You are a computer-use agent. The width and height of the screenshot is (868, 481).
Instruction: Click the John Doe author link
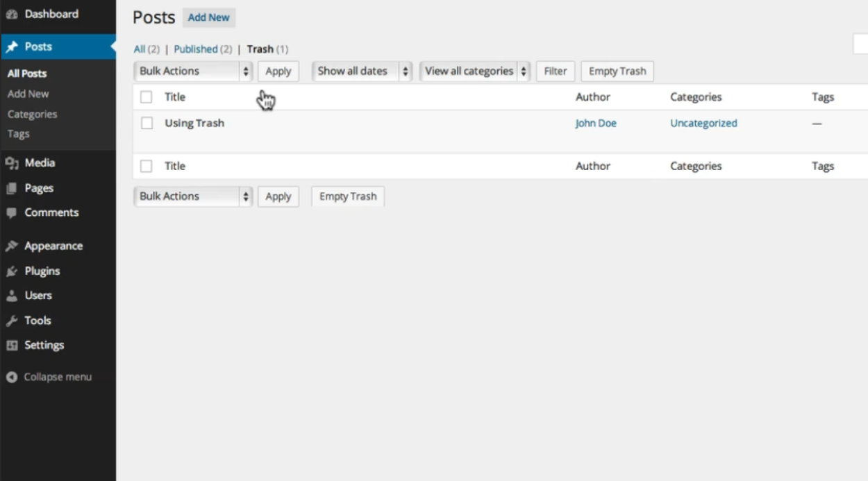point(596,124)
